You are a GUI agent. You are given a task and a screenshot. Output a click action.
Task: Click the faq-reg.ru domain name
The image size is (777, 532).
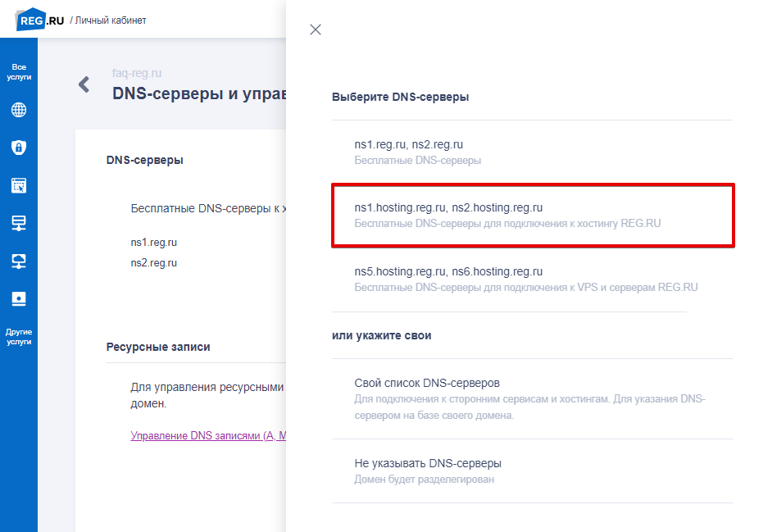click(137, 73)
